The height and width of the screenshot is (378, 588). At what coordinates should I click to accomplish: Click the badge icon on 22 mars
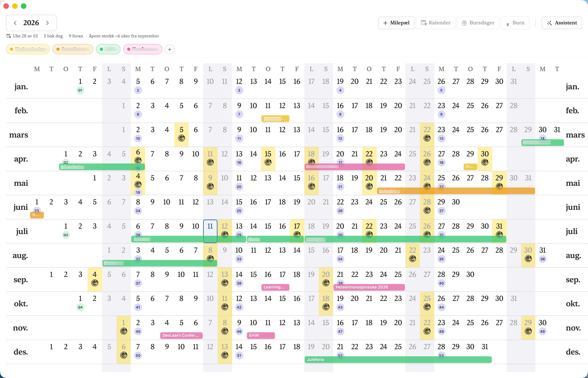coord(427,138)
